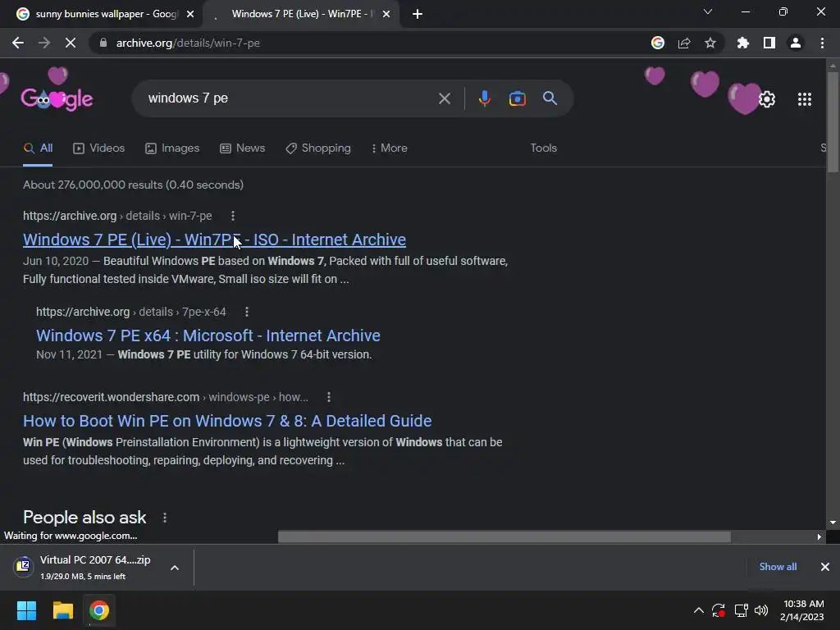Image resolution: width=840 pixels, height=630 pixels.
Task: Expand the More search categories menu
Action: pyautogui.click(x=389, y=148)
